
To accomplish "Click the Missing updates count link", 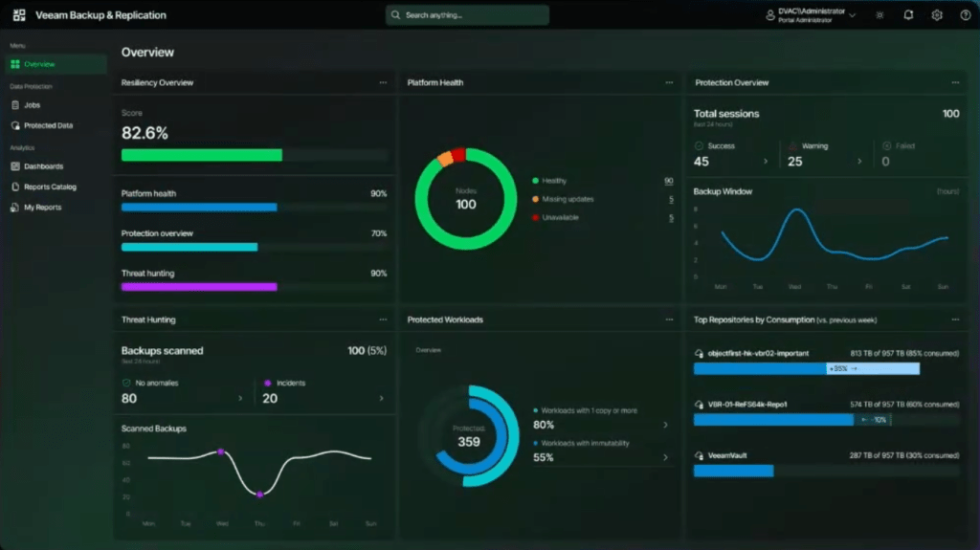I will pyautogui.click(x=671, y=199).
